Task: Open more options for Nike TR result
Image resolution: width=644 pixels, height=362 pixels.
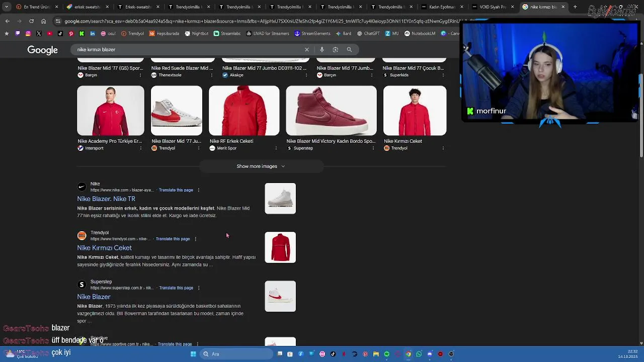Action: 199,190
